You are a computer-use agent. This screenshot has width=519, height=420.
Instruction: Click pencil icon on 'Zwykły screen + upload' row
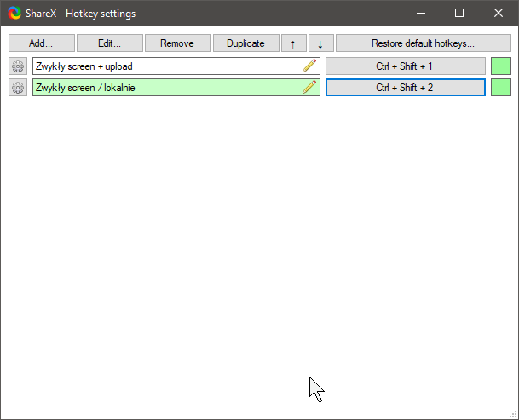309,66
